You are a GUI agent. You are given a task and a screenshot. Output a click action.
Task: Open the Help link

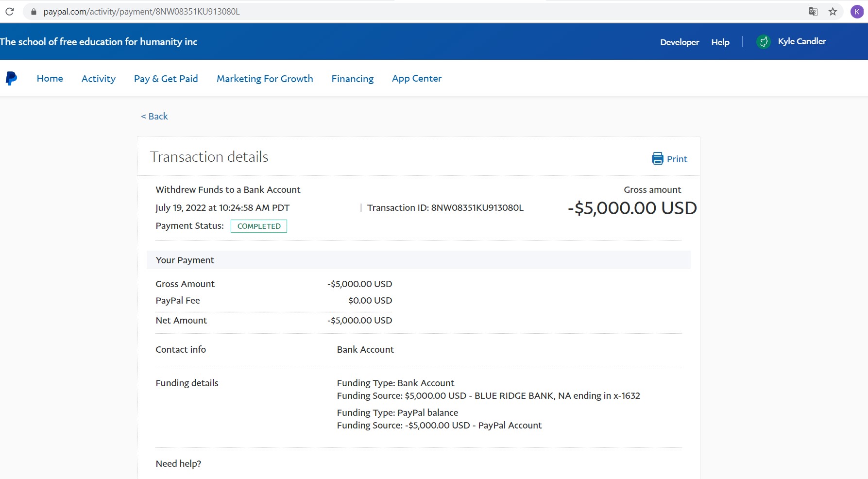[x=720, y=42]
